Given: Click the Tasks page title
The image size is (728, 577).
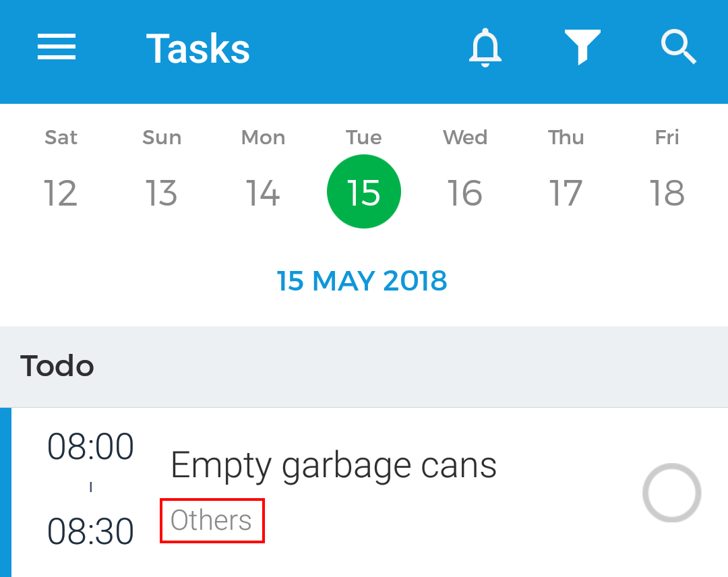Looking at the screenshot, I should [x=198, y=49].
